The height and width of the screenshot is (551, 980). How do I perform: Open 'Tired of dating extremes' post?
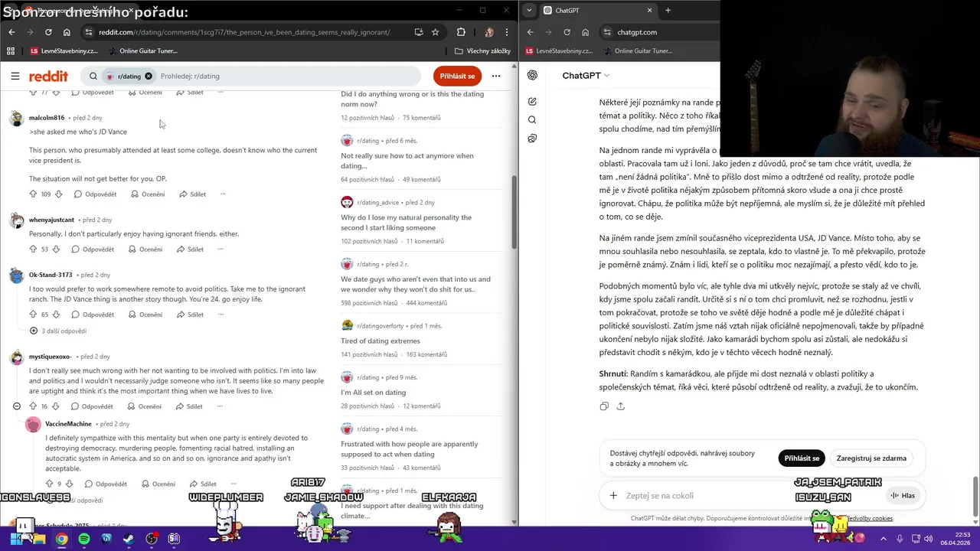pos(381,341)
